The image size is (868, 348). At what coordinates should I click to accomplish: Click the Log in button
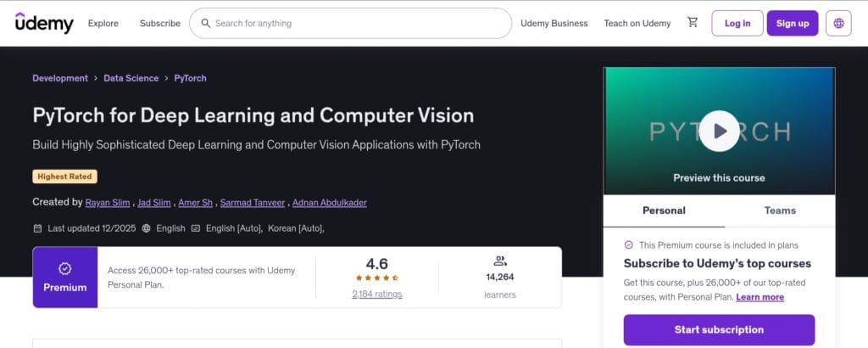pyautogui.click(x=737, y=23)
